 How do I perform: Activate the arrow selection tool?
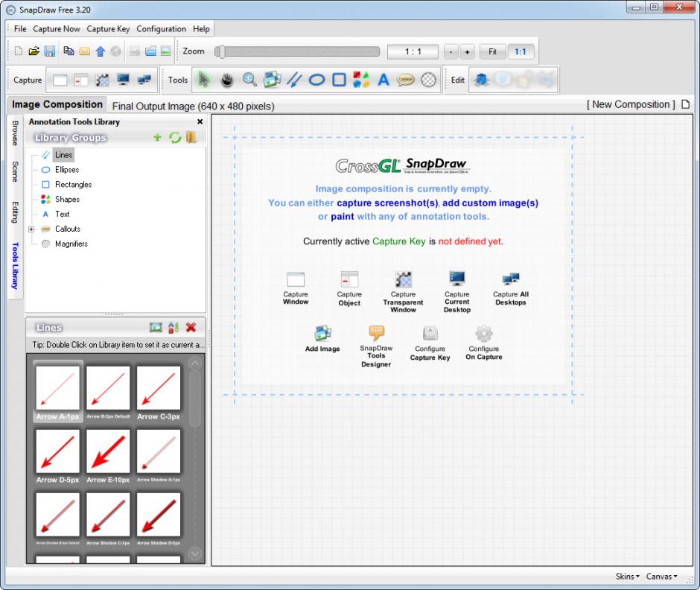click(x=203, y=80)
